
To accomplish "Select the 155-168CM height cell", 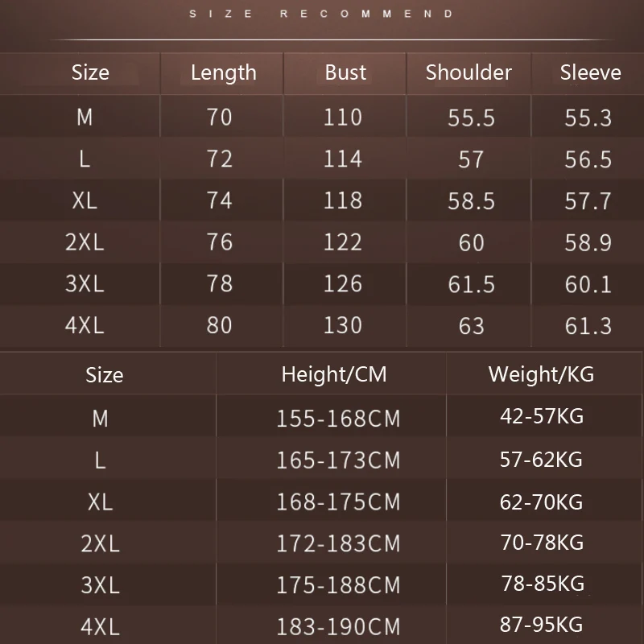I will (338, 419).
